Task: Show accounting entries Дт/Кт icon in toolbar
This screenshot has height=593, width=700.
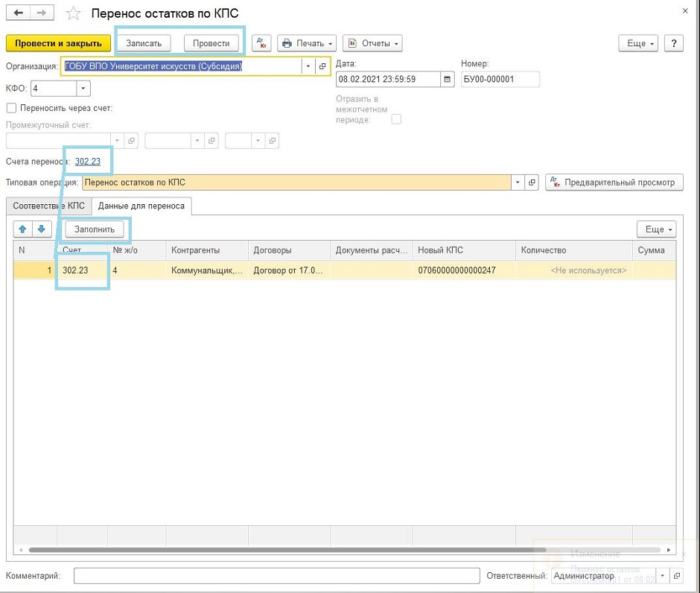Action: [x=261, y=43]
